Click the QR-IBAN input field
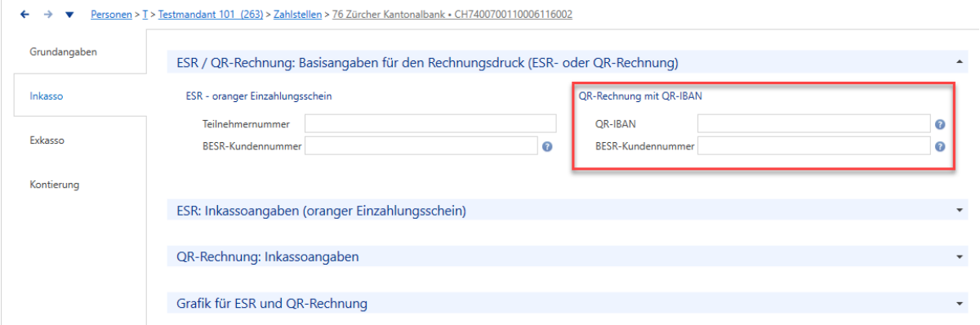Viewport: 980px width, 325px height. coord(814,123)
